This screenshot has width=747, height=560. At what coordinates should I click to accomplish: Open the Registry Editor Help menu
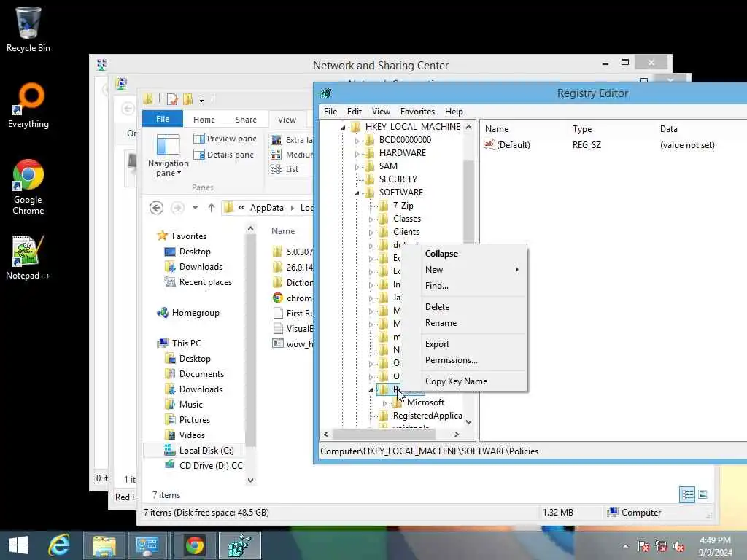pyautogui.click(x=454, y=112)
